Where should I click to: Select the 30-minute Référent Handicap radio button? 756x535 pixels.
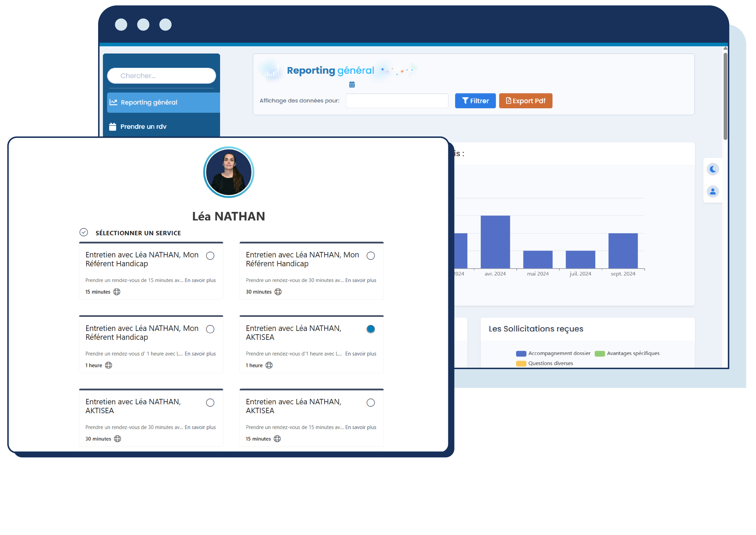(371, 256)
